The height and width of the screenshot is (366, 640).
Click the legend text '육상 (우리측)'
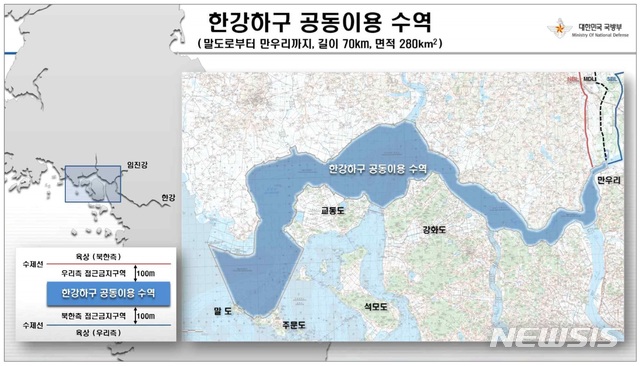tap(98, 333)
